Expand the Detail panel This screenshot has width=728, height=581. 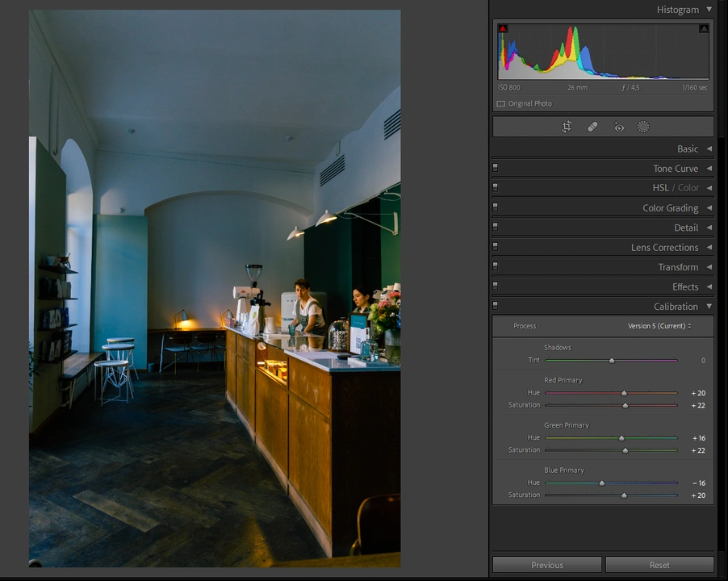709,228
